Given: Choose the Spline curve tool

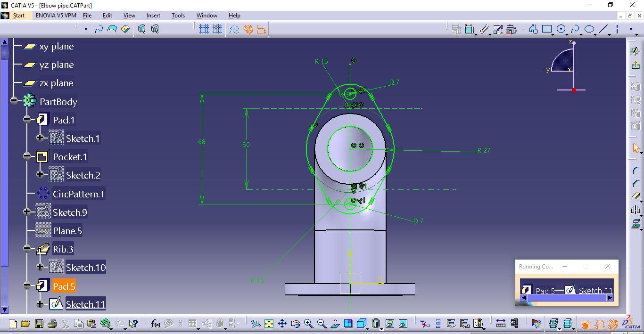Looking at the screenshot, I should coord(575,29).
